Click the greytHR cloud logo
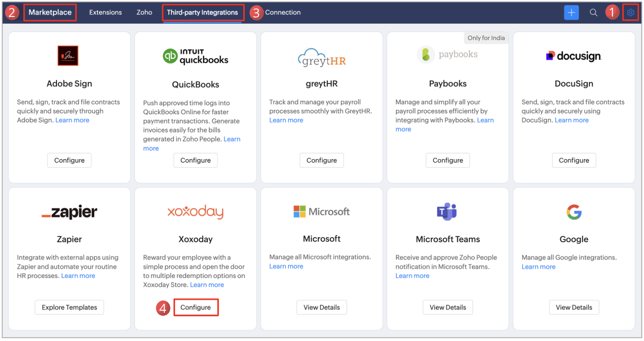644x341 pixels. (322, 58)
